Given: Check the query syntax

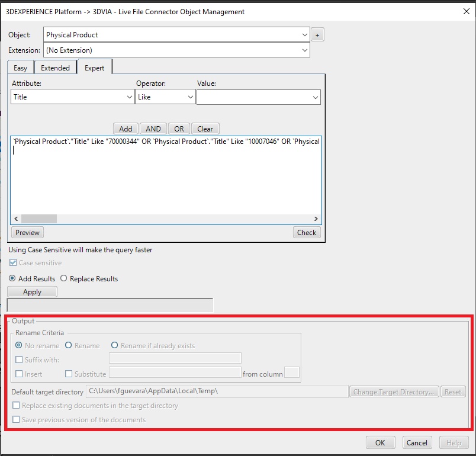Looking at the screenshot, I should tap(307, 233).
